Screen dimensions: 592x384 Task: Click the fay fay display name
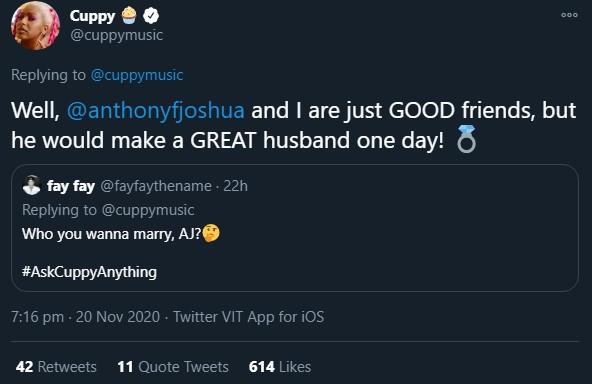(x=71, y=186)
